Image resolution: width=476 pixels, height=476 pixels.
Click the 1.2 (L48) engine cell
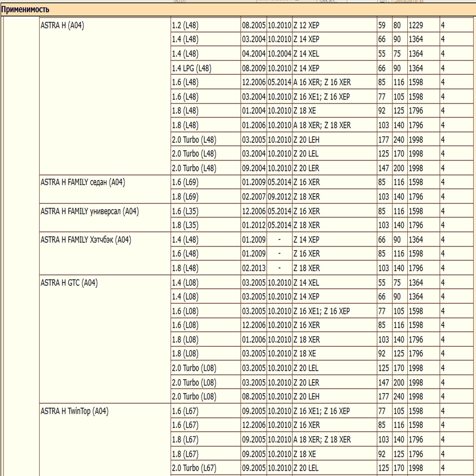[185, 26]
